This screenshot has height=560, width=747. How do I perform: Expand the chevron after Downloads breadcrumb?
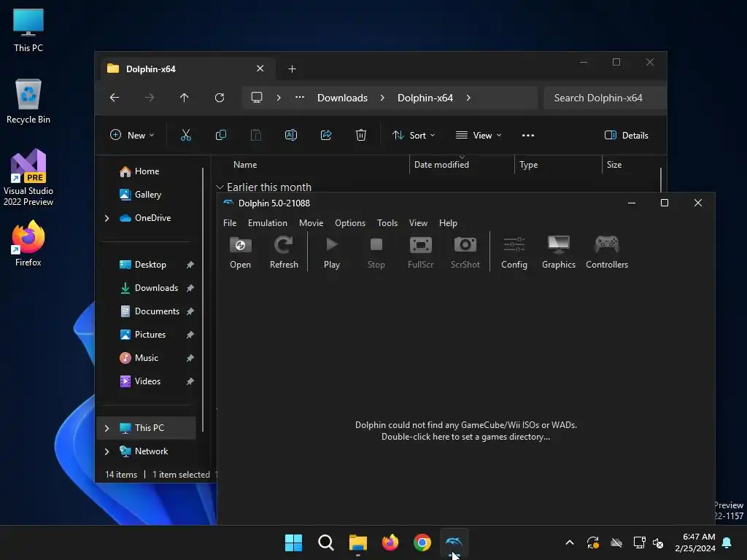pos(382,98)
